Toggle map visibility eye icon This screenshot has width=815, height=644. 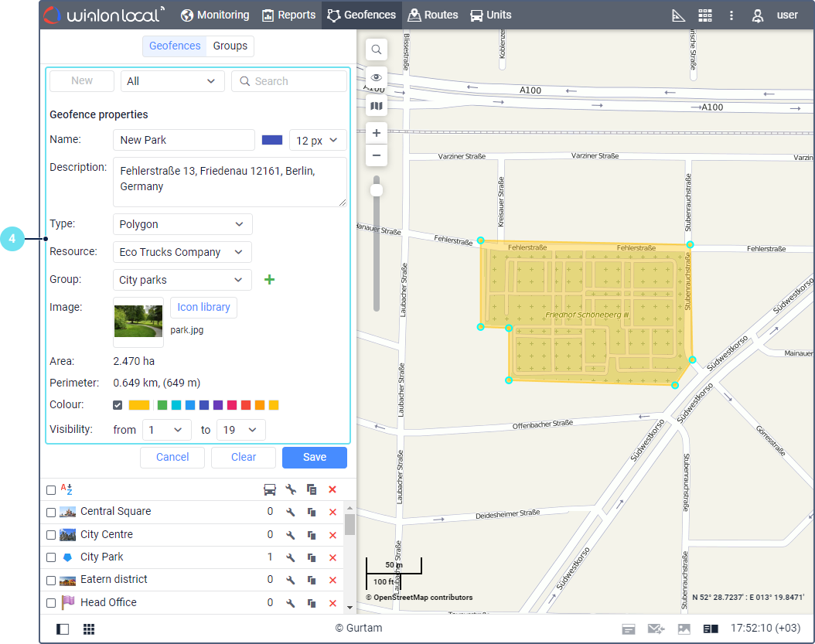tap(377, 77)
